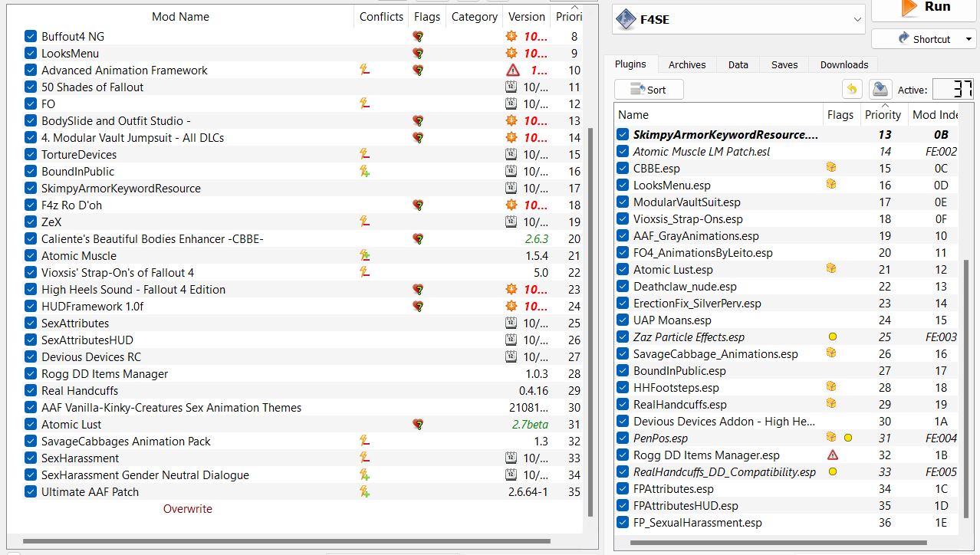Image resolution: width=980 pixels, height=555 pixels.
Task: Click the plugin Flags column header
Action: click(840, 114)
